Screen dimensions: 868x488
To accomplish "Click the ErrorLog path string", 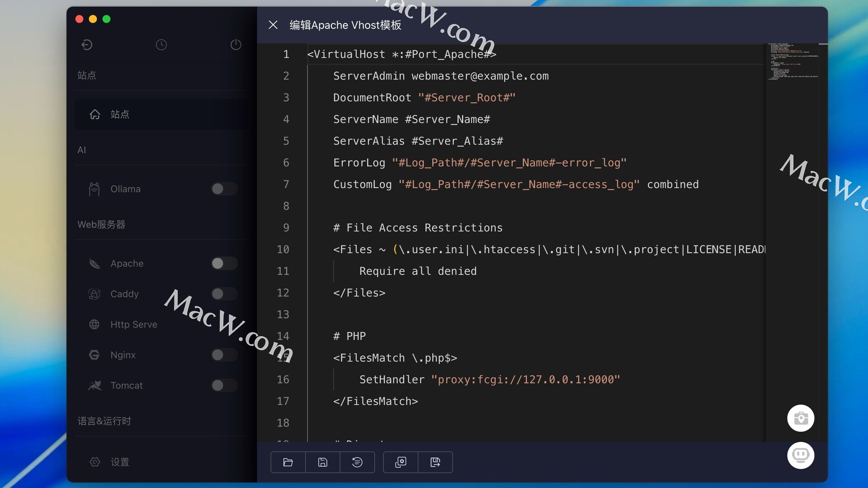I will [509, 163].
